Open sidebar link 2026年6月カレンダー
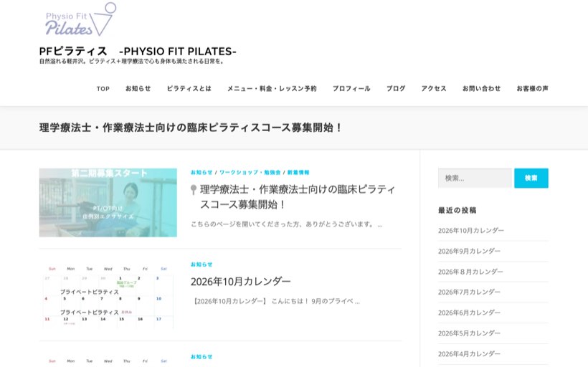The image size is (588, 367). click(469, 313)
